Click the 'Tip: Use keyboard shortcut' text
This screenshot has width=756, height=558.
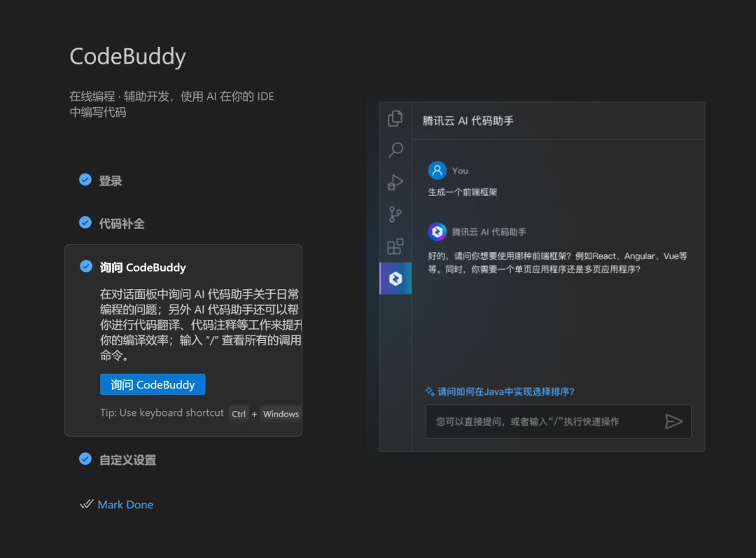(162, 413)
